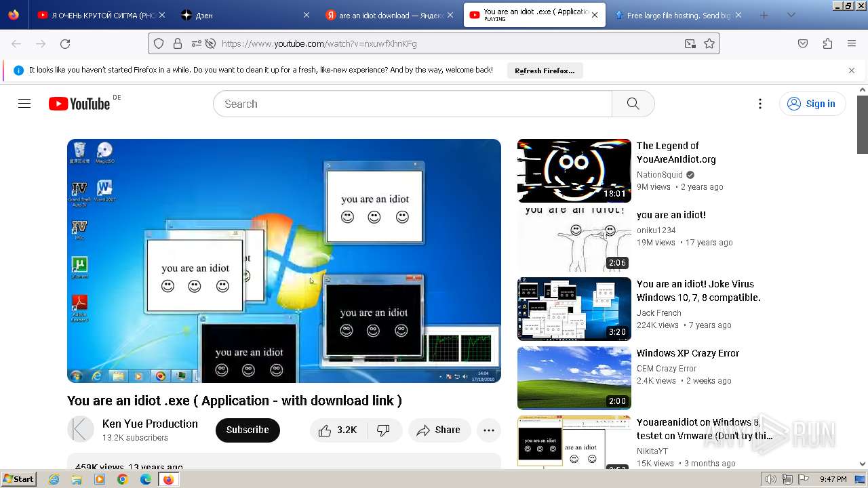The height and width of the screenshot is (488, 868).
Task: Focus the YouTube Search field
Action: click(x=412, y=104)
